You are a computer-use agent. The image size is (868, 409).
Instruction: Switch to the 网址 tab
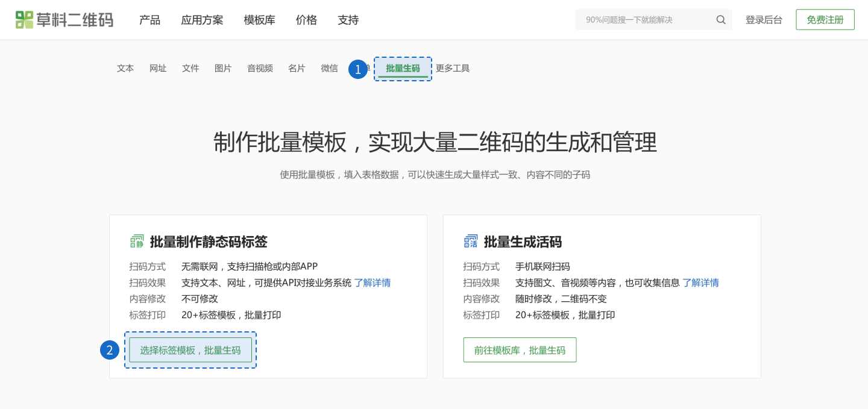(158, 69)
